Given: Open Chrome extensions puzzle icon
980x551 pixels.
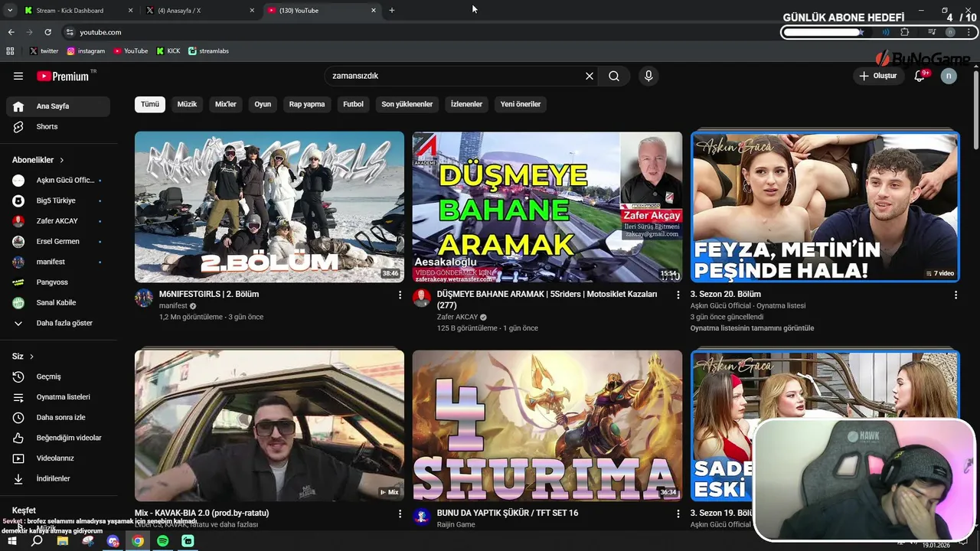Looking at the screenshot, I should point(905,32).
